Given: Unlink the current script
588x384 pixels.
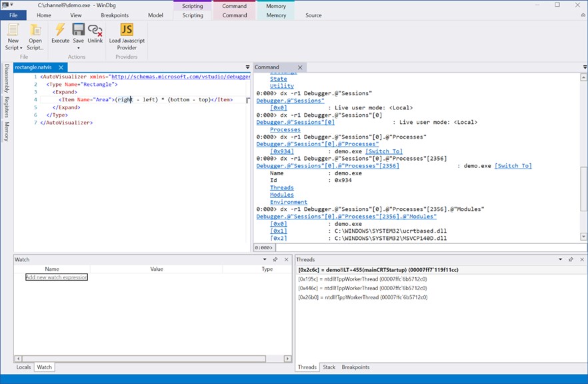Looking at the screenshot, I should (95, 33).
